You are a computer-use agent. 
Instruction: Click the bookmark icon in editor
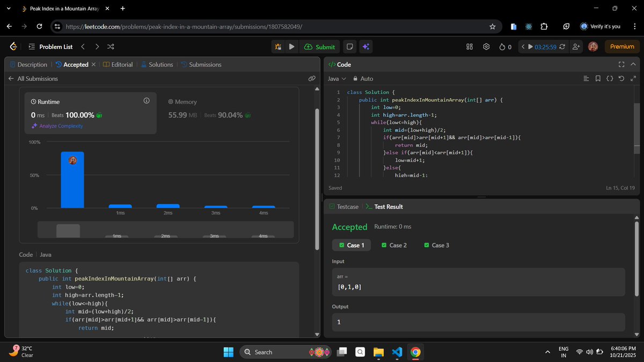coord(597,78)
